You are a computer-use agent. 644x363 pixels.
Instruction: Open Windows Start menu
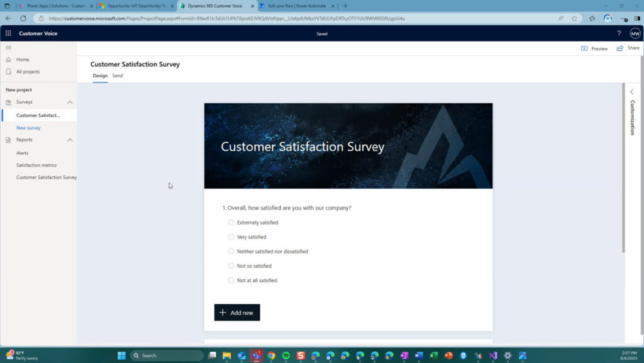[121, 355]
